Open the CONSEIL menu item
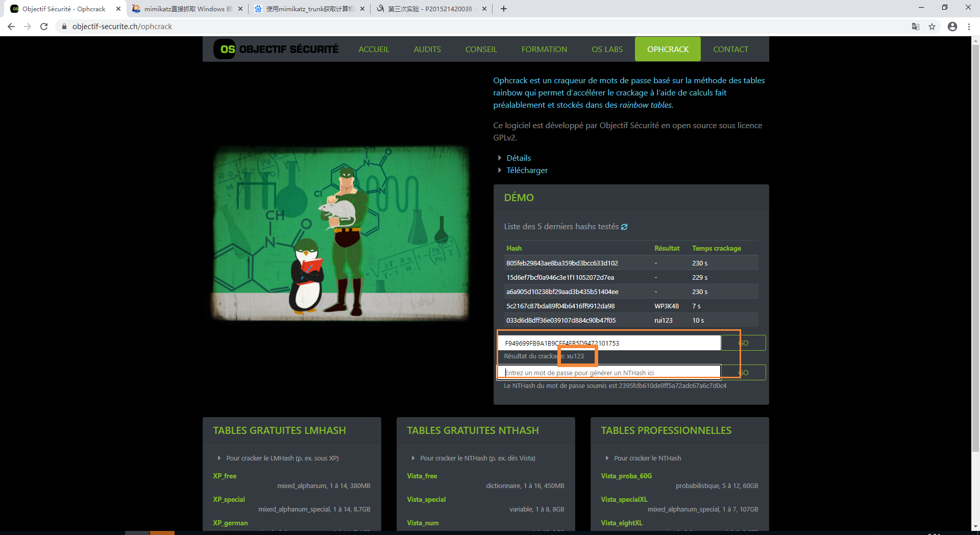Image resolution: width=980 pixels, height=535 pixels. pos(481,50)
